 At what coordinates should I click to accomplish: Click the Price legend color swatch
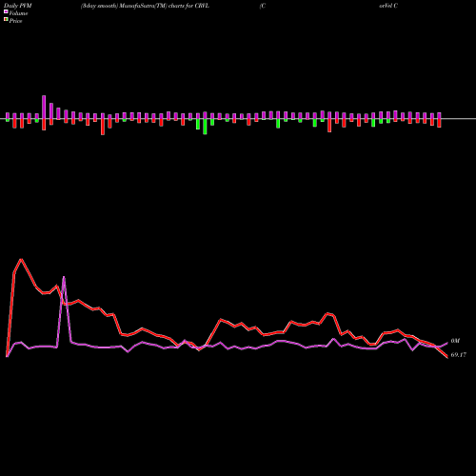(6, 20)
